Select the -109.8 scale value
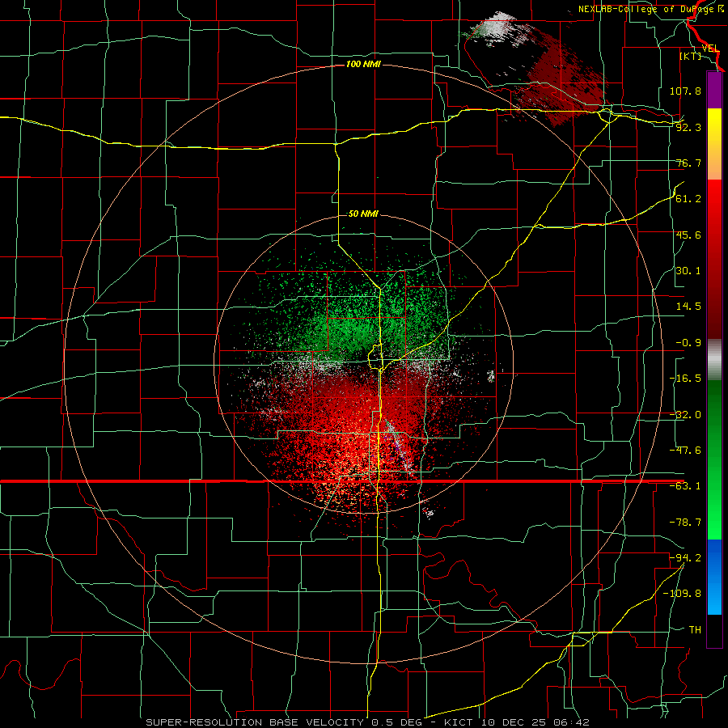This screenshot has height=728, width=728. tap(682, 594)
